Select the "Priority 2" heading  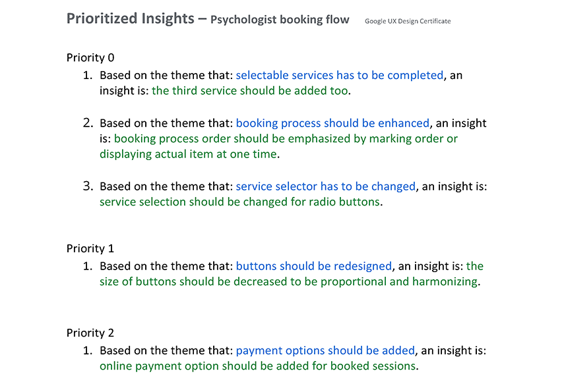(x=90, y=333)
